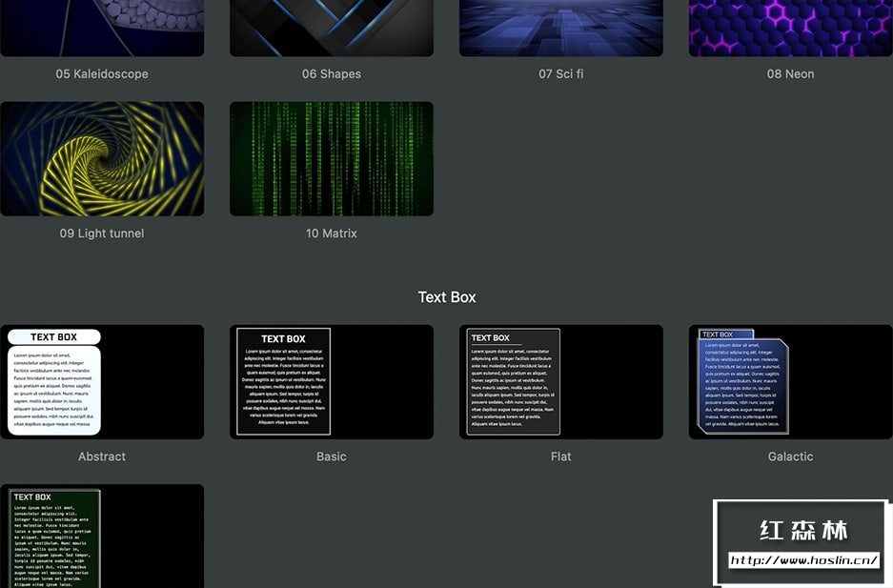The width and height of the screenshot is (893, 588).
Task: Click the '07 Sci fi' label
Action: coord(561,74)
